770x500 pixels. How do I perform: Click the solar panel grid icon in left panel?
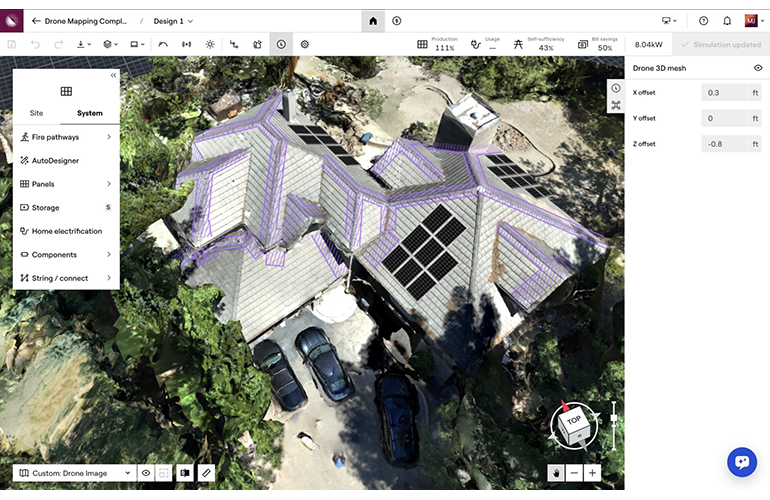66,91
